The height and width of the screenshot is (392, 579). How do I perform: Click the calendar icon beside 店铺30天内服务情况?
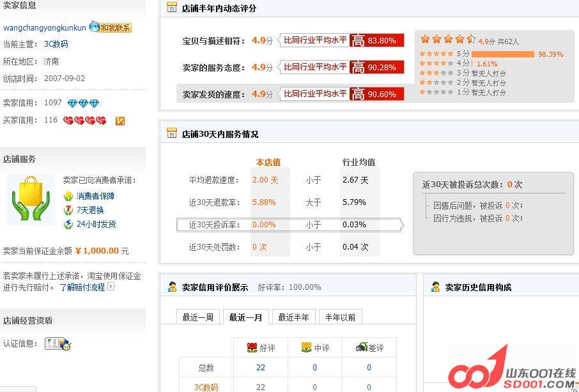171,133
